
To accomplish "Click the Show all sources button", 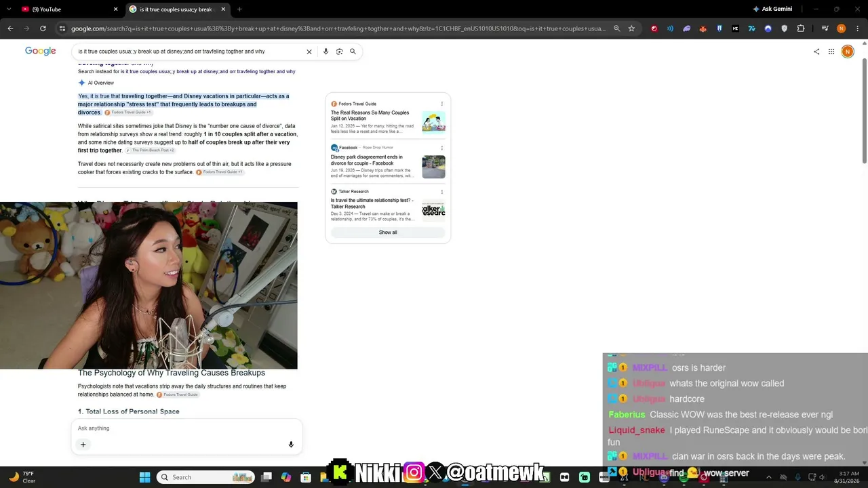I will click(388, 232).
